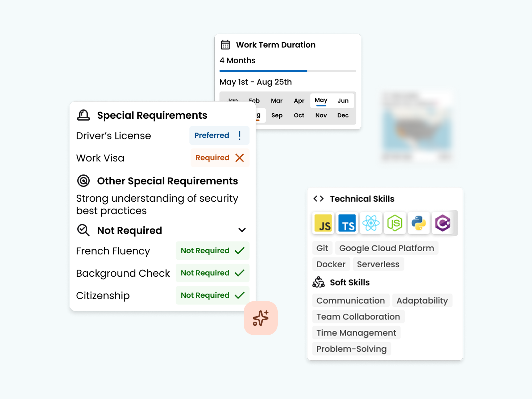Select the Oct month tab

tap(299, 115)
